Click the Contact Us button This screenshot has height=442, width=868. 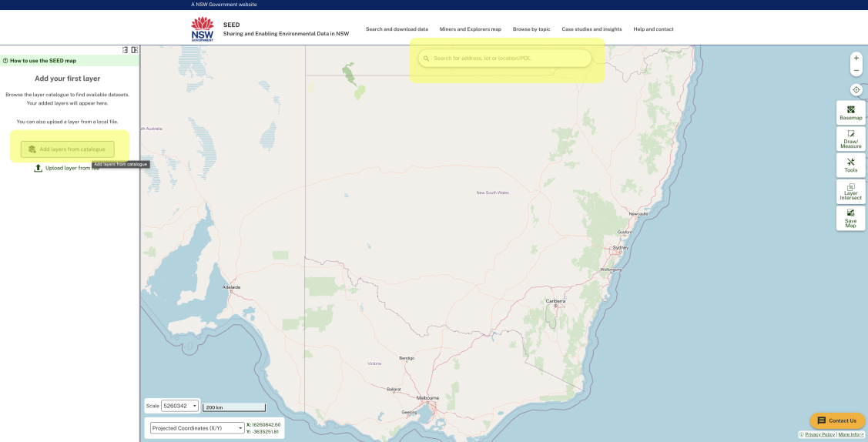[x=837, y=420]
